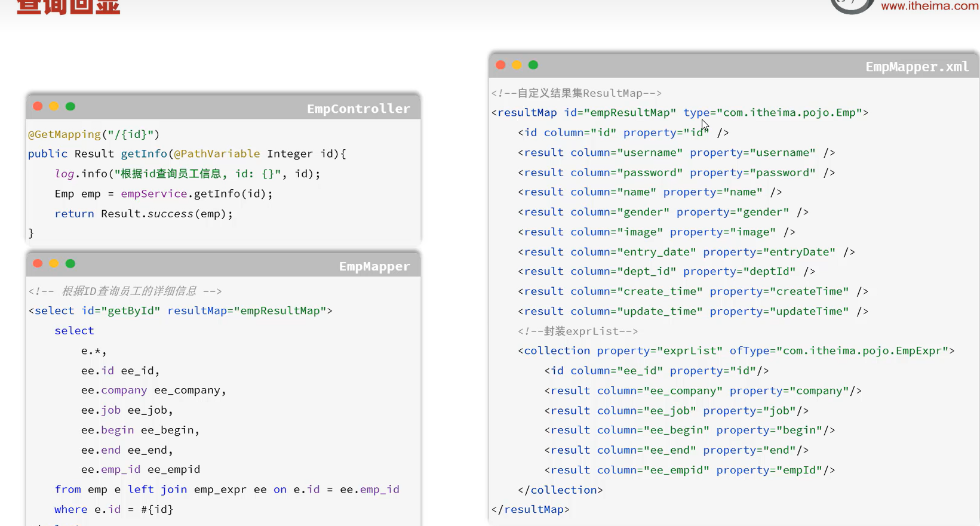Click the yellow dot on EmpController window
The image size is (980, 526).
[x=54, y=106]
